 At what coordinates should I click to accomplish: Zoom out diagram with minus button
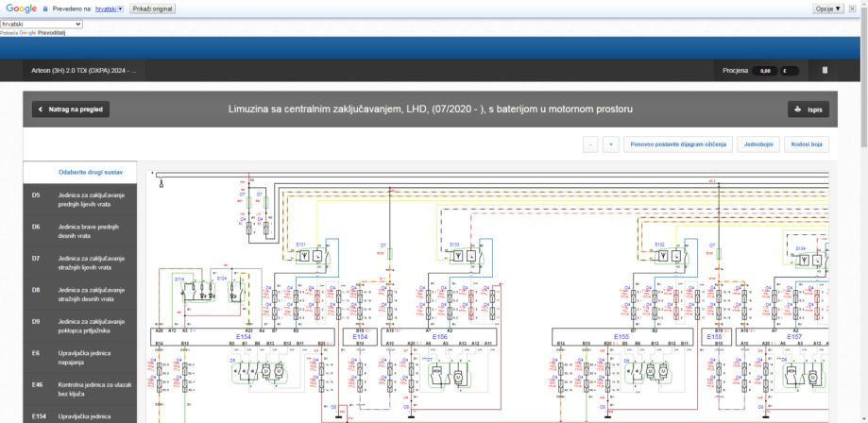[x=590, y=144]
